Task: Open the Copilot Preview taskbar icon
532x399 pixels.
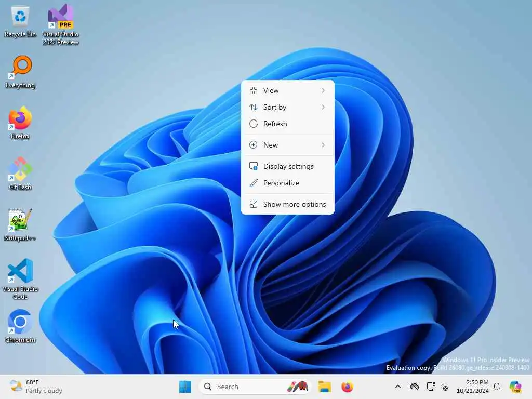Action: click(515, 387)
